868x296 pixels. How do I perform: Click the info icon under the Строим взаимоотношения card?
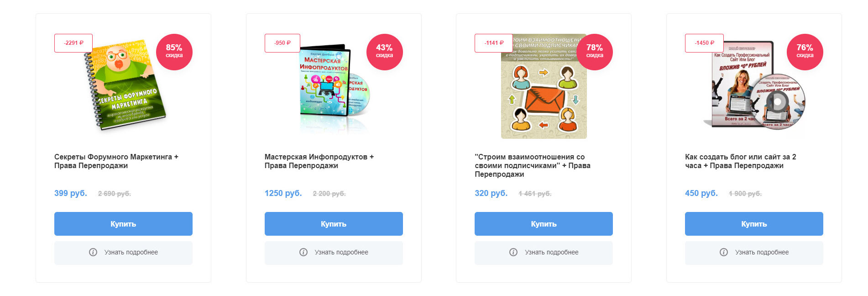(513, 252)
